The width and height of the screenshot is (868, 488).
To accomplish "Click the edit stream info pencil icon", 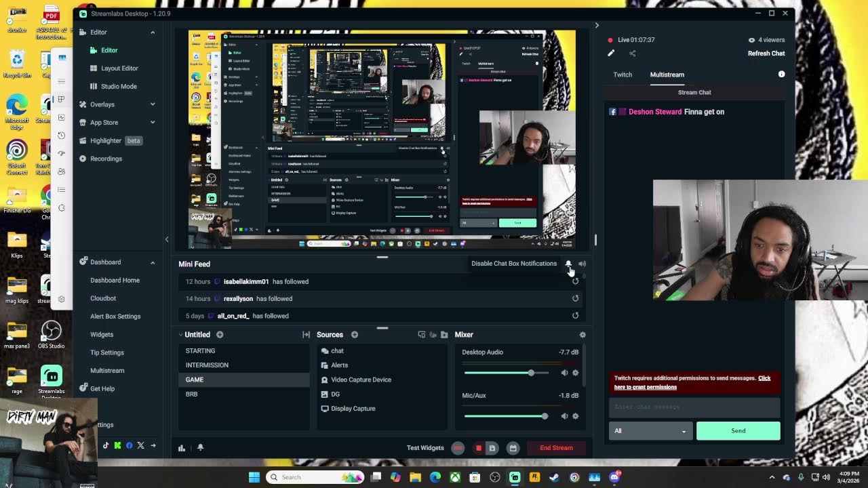I will tap(611, 54).
